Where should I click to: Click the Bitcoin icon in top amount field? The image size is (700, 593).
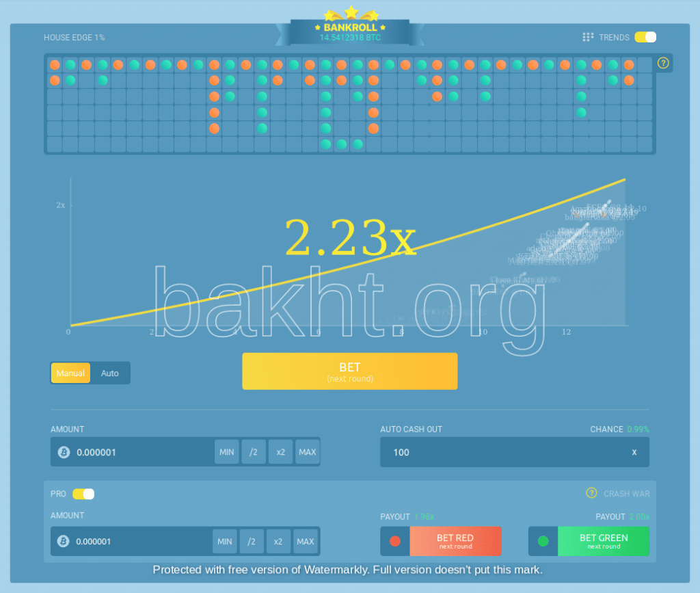pyautogui.click(x=64, y=452)
